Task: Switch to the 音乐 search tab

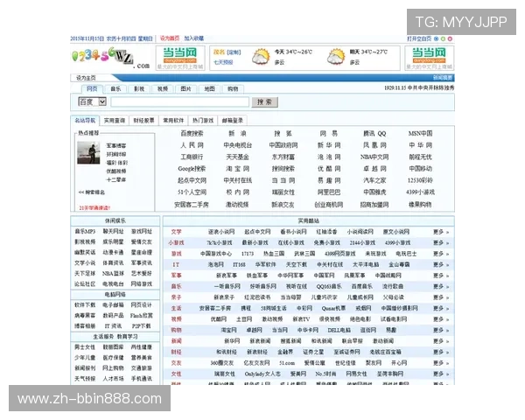Action: tap(115, 89)
